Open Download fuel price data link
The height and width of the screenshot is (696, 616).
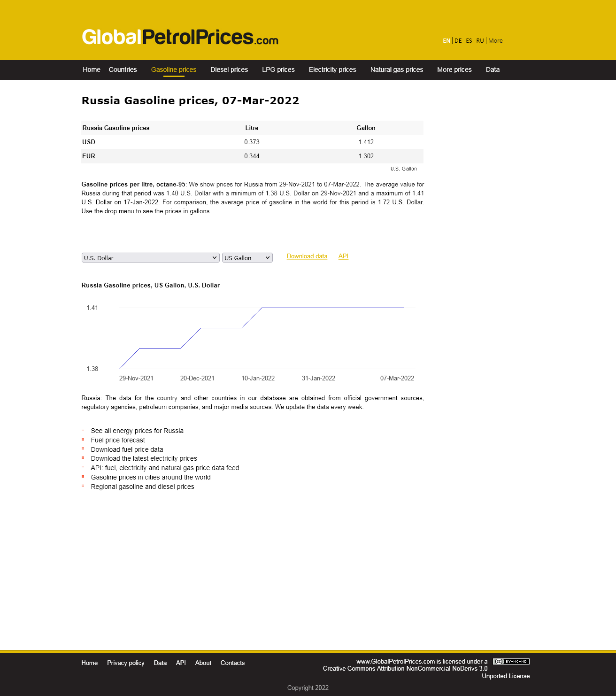click(x=127, y=449)
